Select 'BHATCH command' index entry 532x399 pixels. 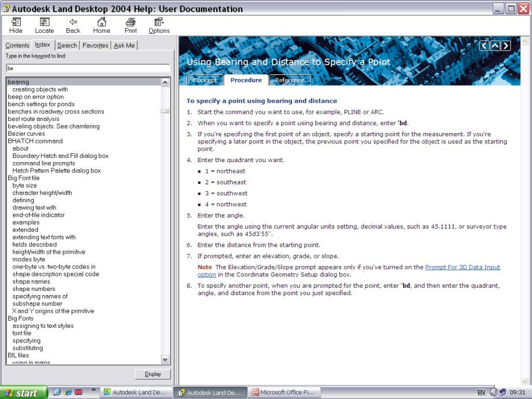[35, 141]
